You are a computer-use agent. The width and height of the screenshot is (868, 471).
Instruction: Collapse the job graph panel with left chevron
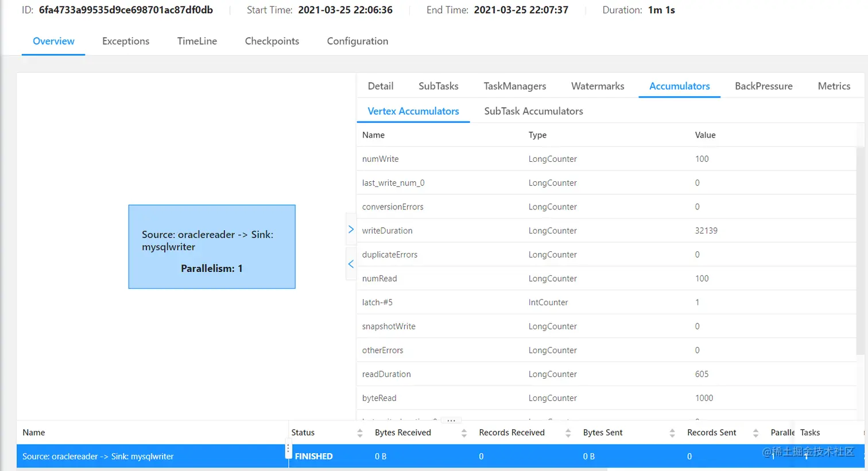351,264
